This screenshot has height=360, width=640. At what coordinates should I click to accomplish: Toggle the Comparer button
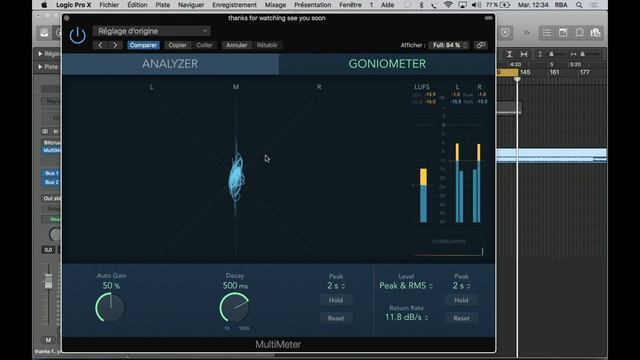(143, 45)
